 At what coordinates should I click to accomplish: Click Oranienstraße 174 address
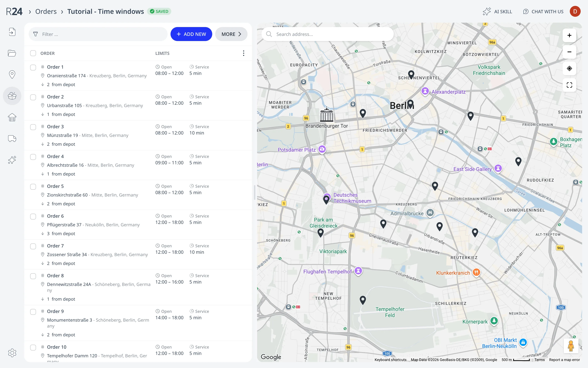(x=66, y=76)
